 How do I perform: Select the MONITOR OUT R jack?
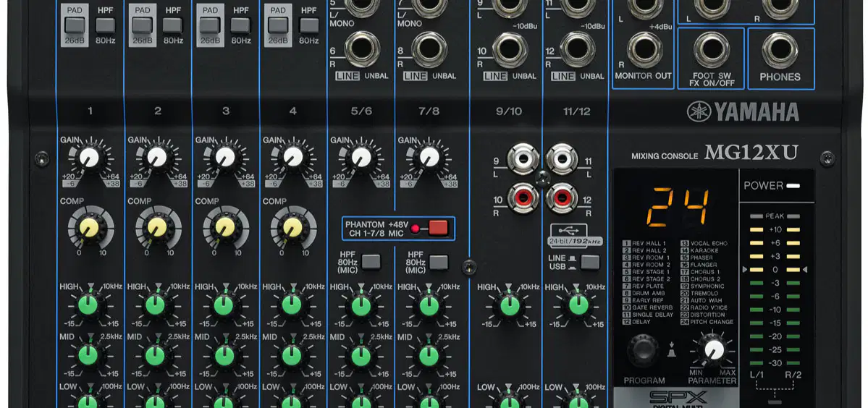click(x=645, y=49)
